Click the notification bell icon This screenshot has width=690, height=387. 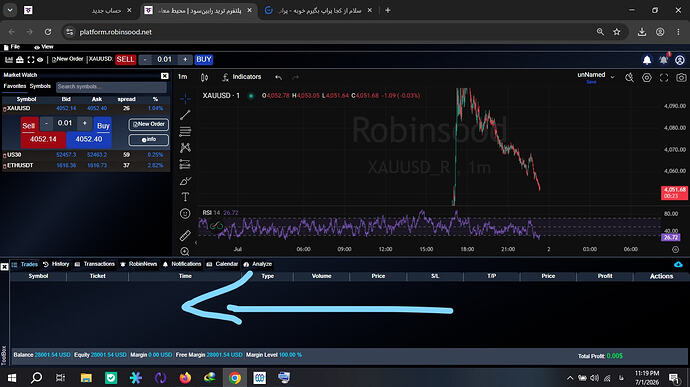click(647, 60)
